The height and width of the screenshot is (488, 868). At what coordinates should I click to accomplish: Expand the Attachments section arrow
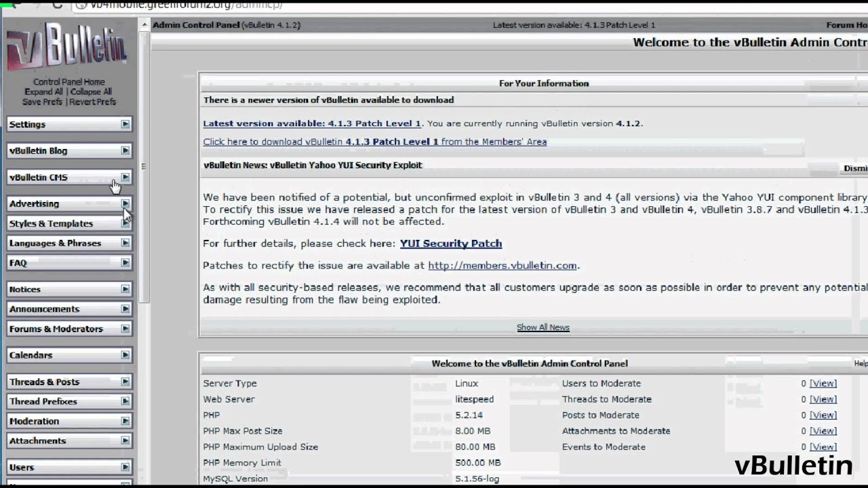[125, 441]
